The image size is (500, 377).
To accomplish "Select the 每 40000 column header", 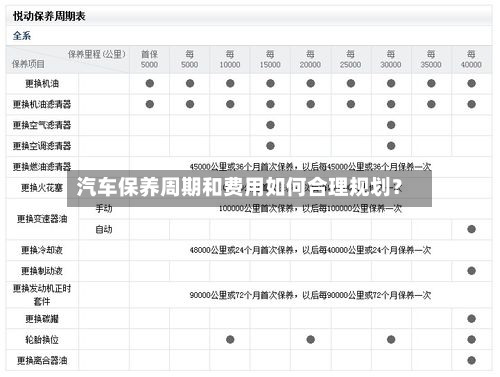I will coord(471,59).
